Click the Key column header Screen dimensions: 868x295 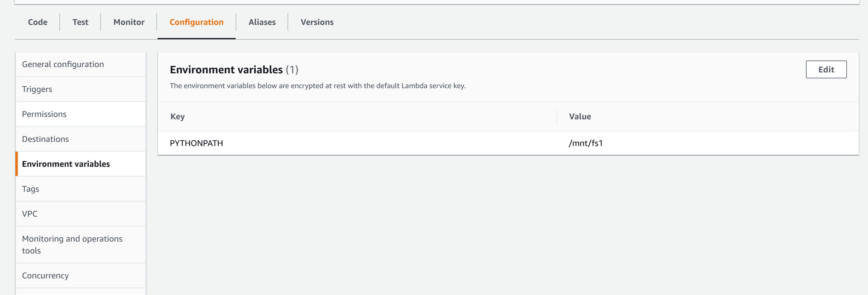(177, 117)
